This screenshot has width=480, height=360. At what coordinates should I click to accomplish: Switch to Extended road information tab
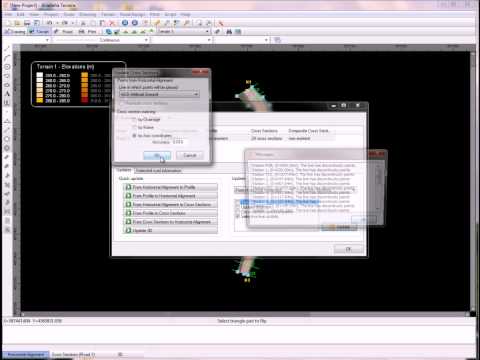pos(158,171)
